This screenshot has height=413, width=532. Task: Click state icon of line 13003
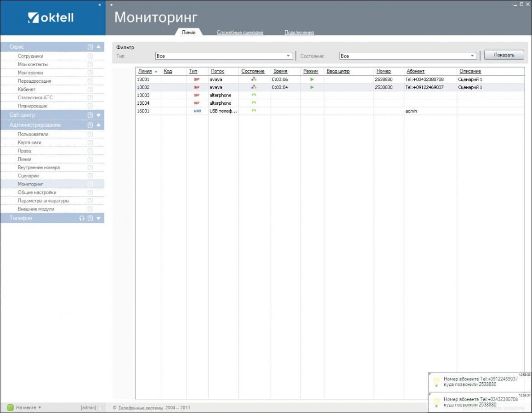tap(254, 95)
